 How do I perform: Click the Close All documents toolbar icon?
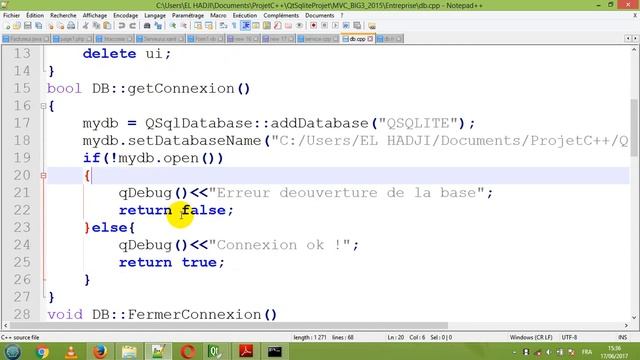[62, 26]
